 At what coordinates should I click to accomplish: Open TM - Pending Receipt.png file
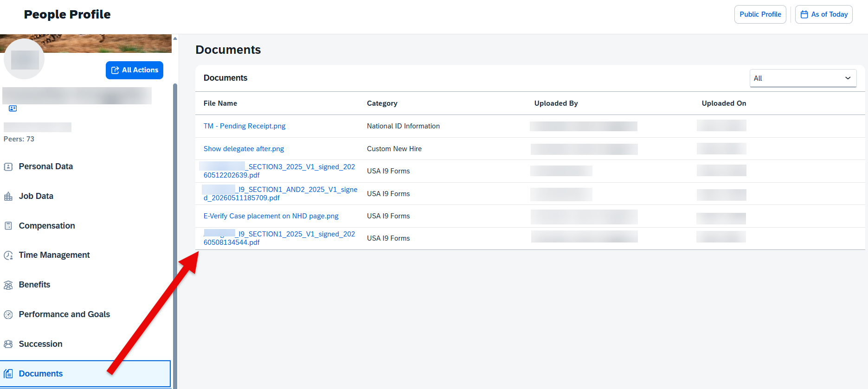click(244, 126)
